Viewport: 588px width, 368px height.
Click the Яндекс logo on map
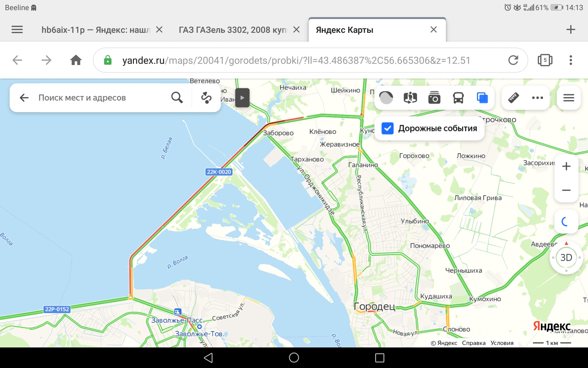[552, 326]
